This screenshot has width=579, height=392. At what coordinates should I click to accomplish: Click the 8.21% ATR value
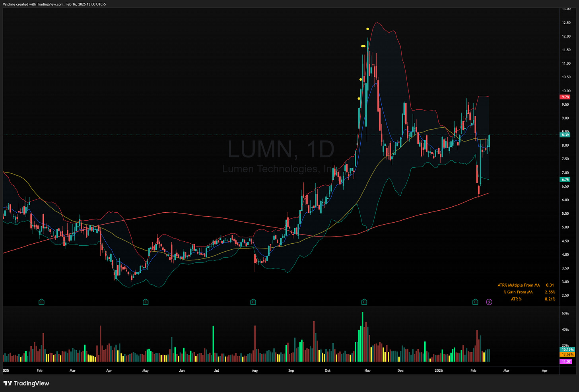click(x=550, y=299)
